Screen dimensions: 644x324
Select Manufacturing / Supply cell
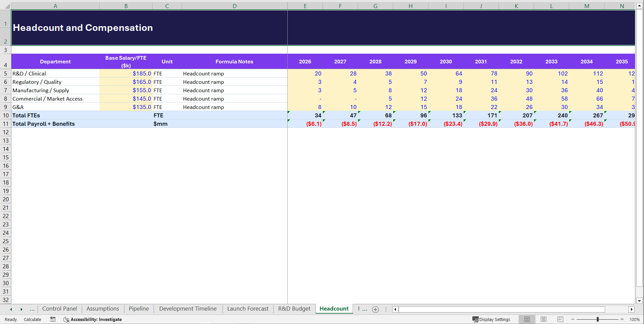coord(55,90)
